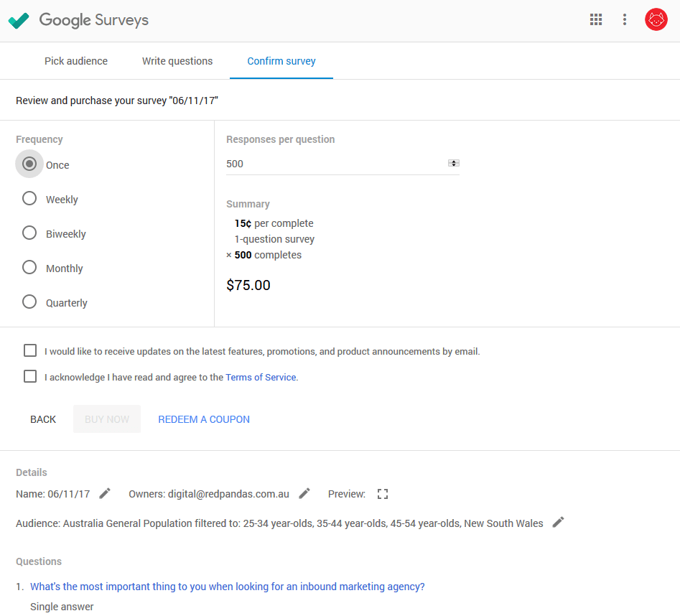Click the BUY NOW button

click(x=107, y=419)
